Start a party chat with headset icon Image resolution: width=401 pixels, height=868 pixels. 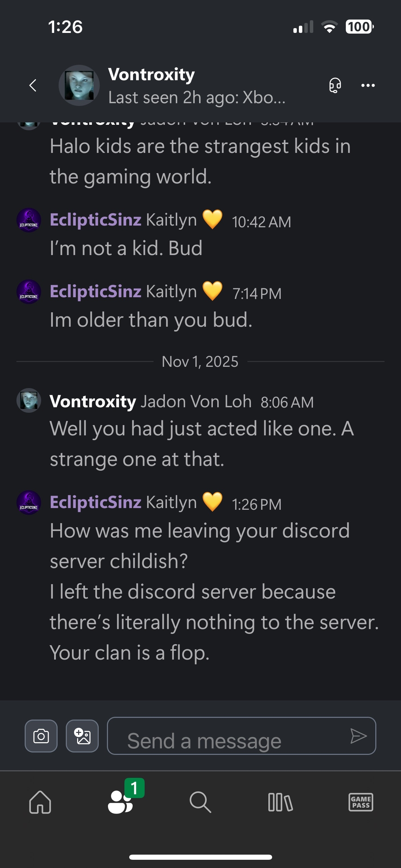point(335,85)
